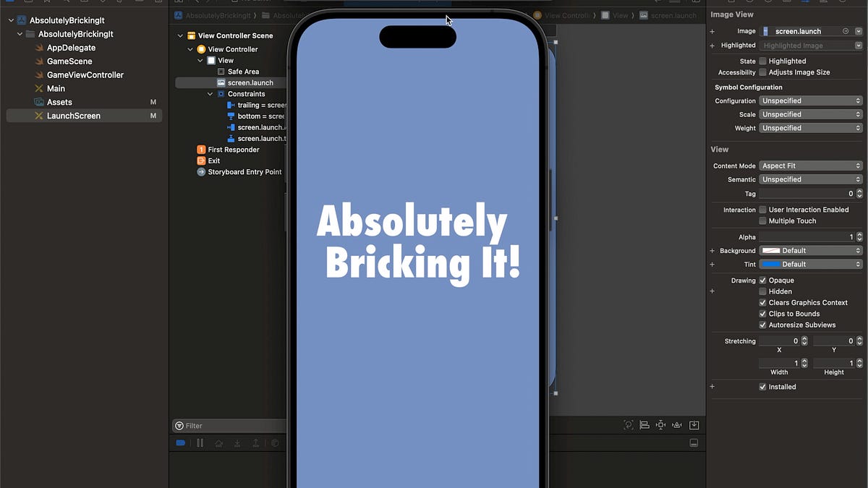Open the Semantic attribute dropdown

point(810,179)
